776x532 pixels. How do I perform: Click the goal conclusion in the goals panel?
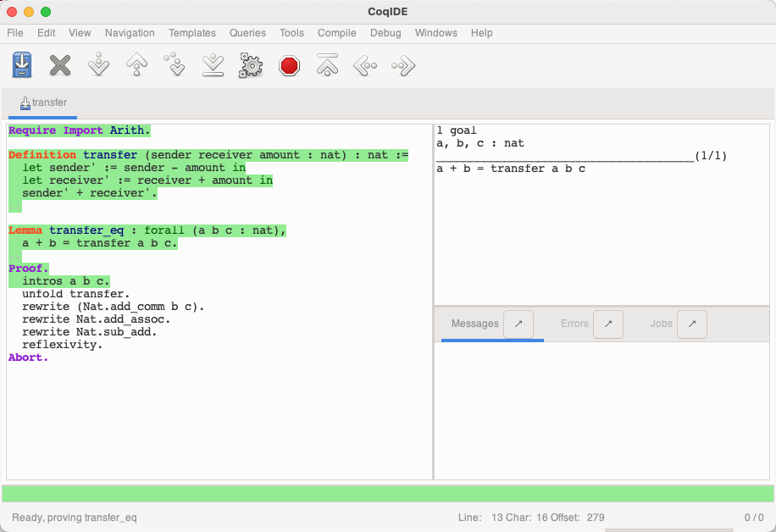511,169
